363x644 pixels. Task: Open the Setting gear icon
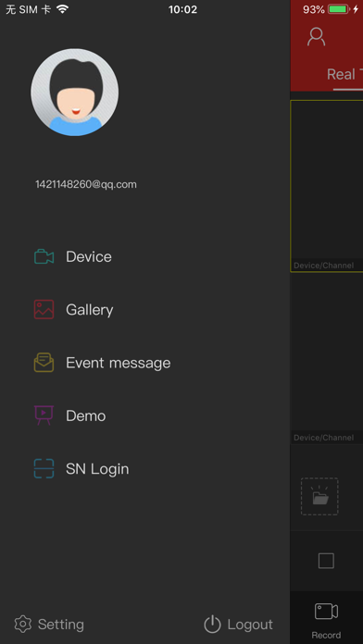(x=23, y=625)
